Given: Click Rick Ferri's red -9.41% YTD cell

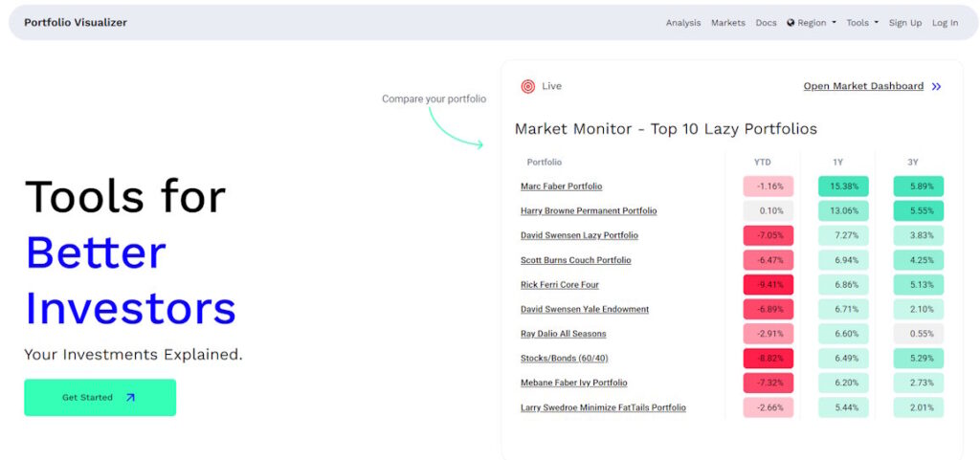Looking at the screenshot, I should (768, 285).
